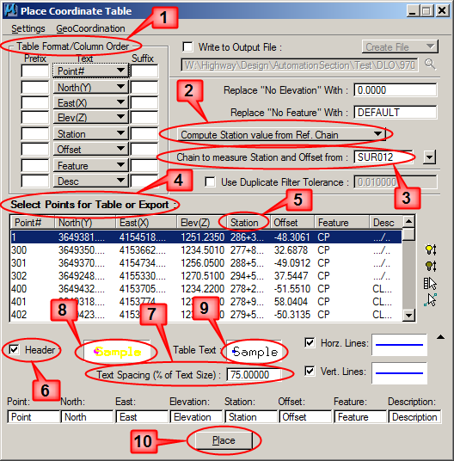Image resolution: width=454 pixels, height=461 pixels.
Task: Click the Vert. Lines blue line preview
Action: 399,373
